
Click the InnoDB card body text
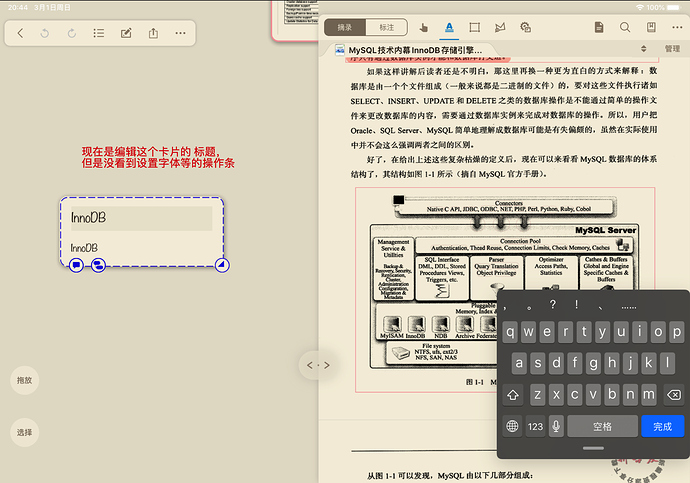pos(84,248)
